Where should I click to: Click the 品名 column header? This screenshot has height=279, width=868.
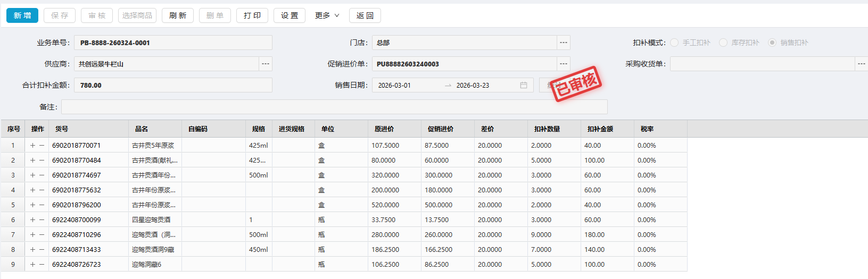click(x=142, y=129)
